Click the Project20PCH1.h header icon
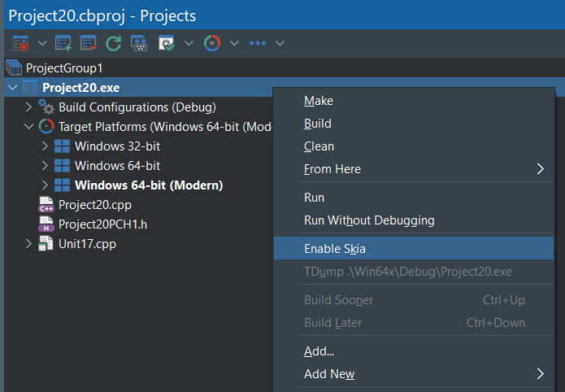This screenshot has width=565, height=392. point(46,224)
